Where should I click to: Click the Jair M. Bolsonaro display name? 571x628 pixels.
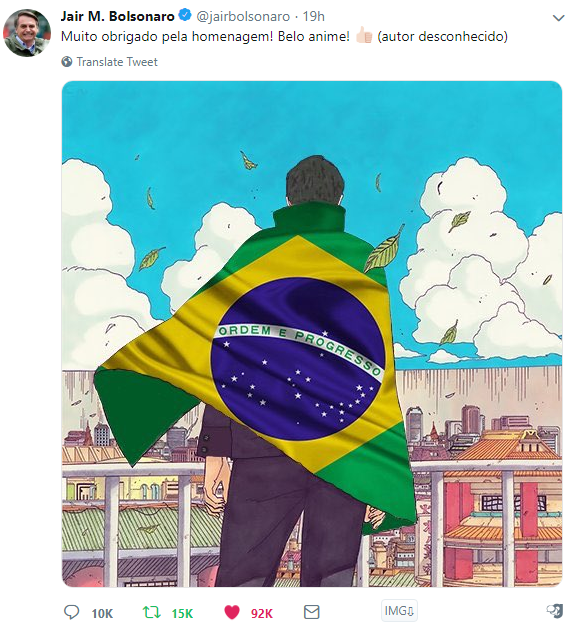pos(118,16)
